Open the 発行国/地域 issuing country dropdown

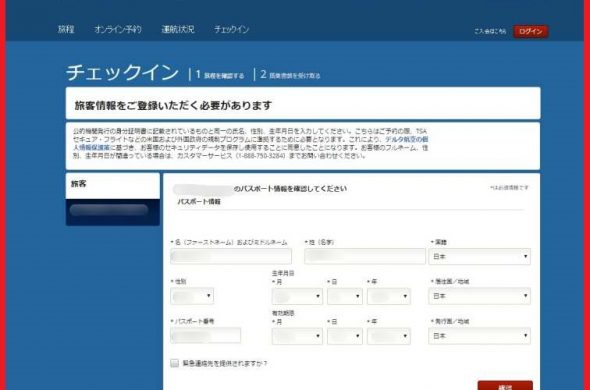pyautogui.click(x=479, y=336)
